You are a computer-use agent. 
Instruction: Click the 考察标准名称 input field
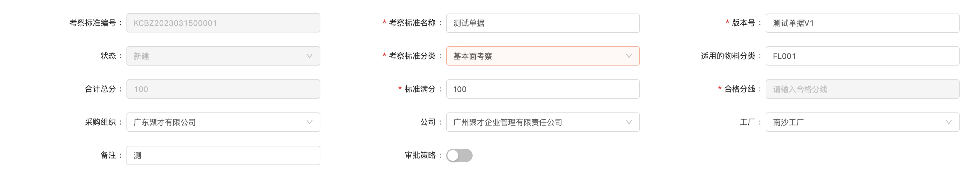[x=542, y=23]
